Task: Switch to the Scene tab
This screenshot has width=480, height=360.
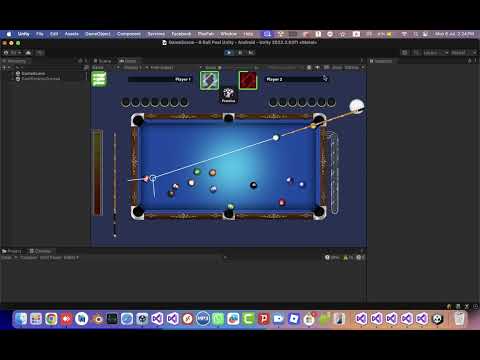Action: tap(103, 61)
